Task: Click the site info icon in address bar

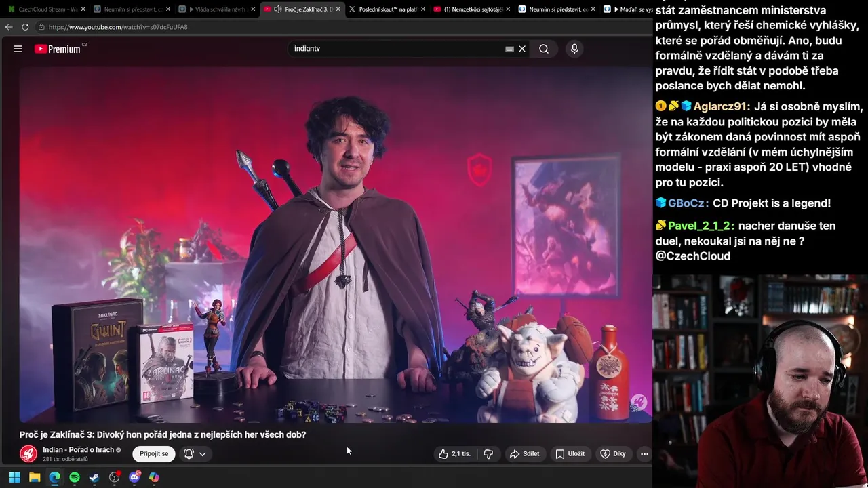Action: point(41,27)
